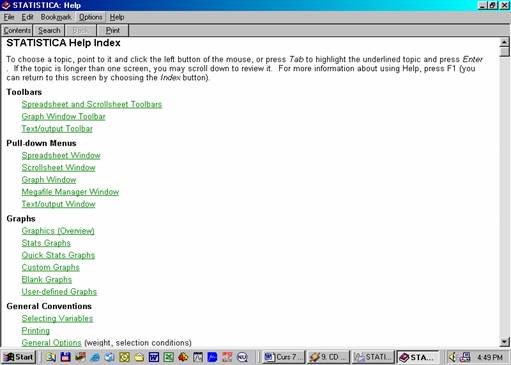511x365 pixels.
Task: Open Graph Window pull-down menu topic
Action: pyautogui.click(x=49, y=180)
